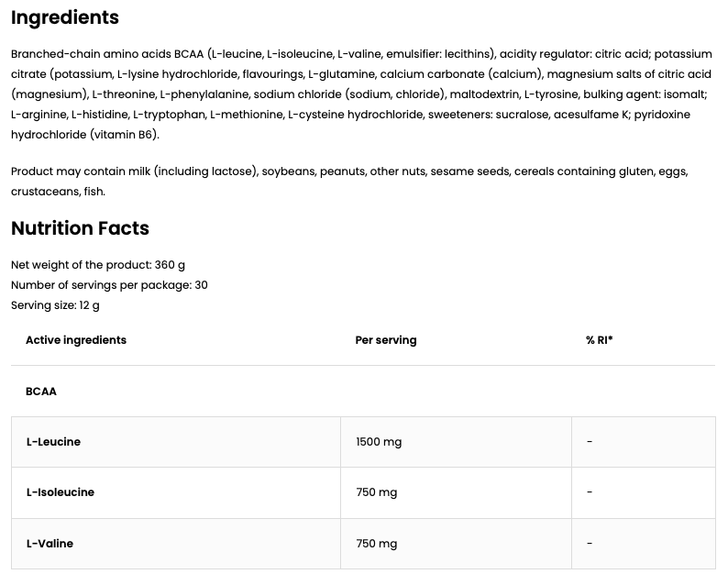Click the 'Active ingredients' column header
The width and height of the screenshot is (728, 585).
pyautogui.click(x=76, y=340)
